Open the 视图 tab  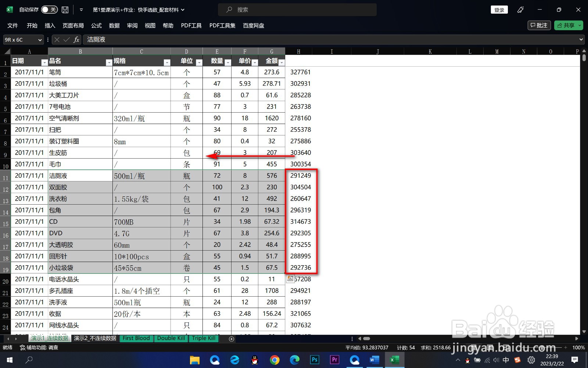(x=150, y=25)
